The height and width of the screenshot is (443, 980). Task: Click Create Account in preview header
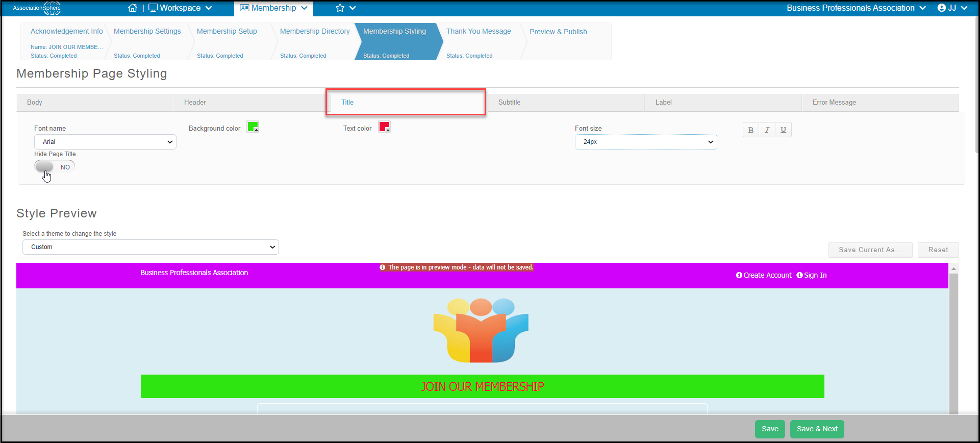coord(764,275)
